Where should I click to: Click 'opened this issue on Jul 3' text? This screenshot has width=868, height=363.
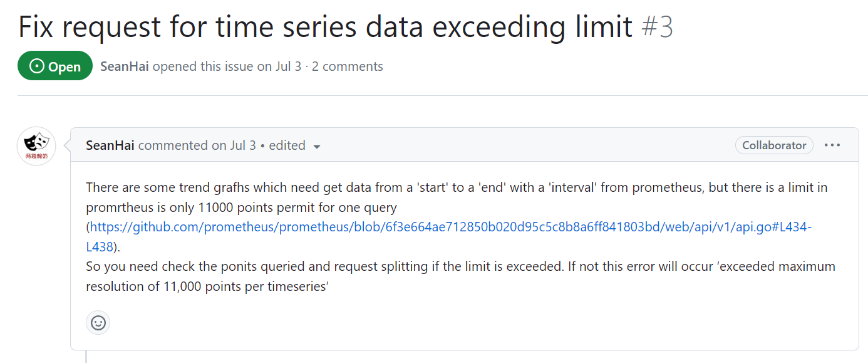point(227,66)
